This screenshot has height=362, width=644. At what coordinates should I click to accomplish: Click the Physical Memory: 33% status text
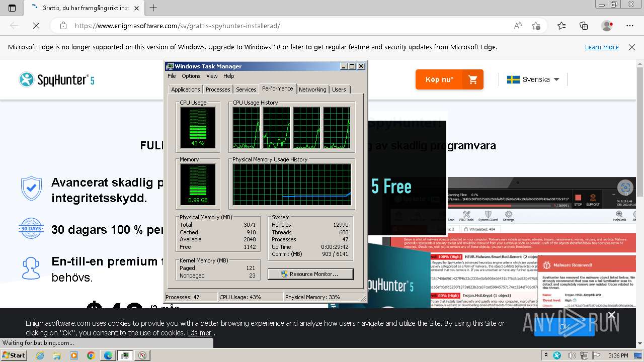[x=312, y=297]
